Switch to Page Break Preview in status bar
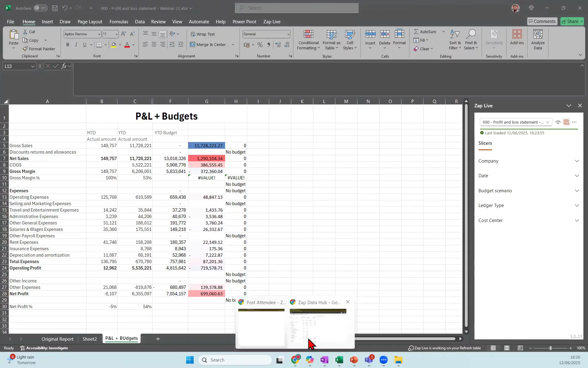 (520, 348)
